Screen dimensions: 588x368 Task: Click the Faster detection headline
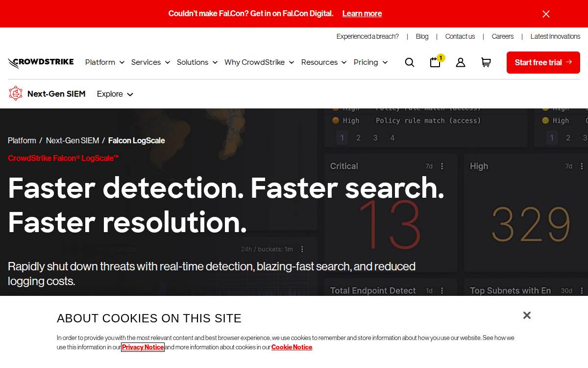(226, 205)
